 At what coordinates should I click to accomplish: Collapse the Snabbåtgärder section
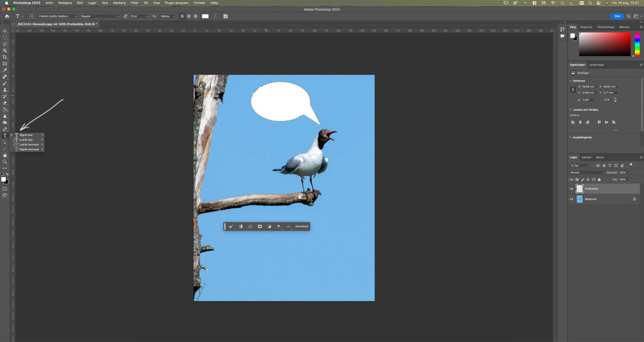click(x=571, y=138)
